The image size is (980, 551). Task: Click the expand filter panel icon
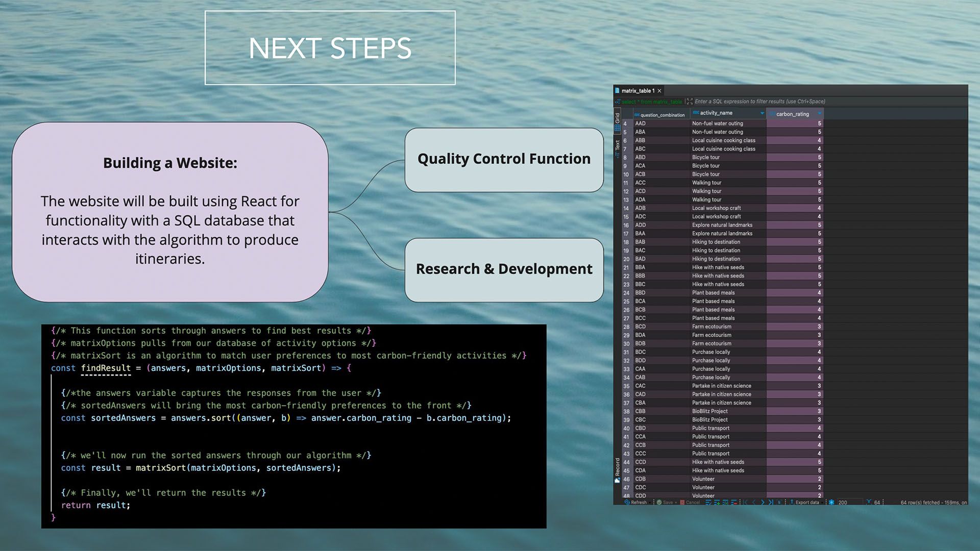coord(689,102)
